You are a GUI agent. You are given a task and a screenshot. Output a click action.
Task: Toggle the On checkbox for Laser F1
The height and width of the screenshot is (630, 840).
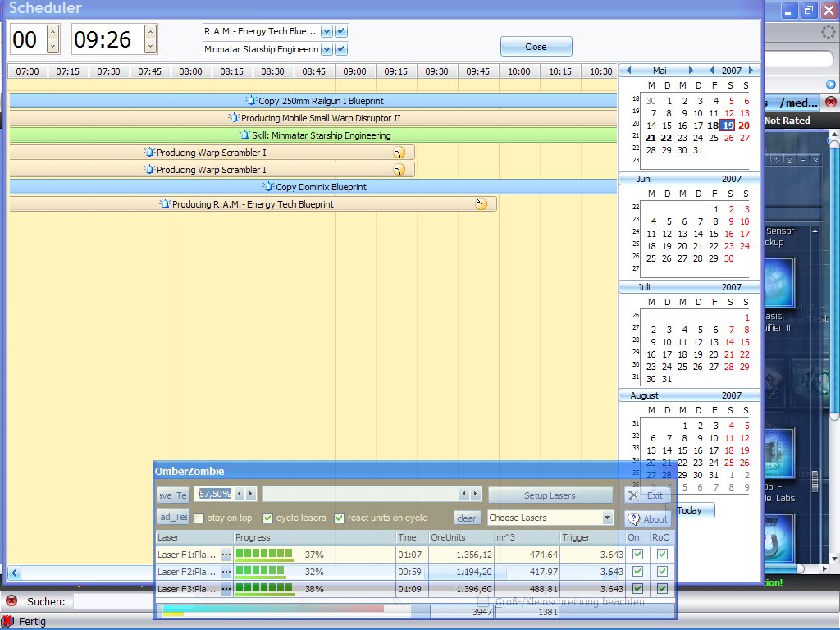coord(637,555)
